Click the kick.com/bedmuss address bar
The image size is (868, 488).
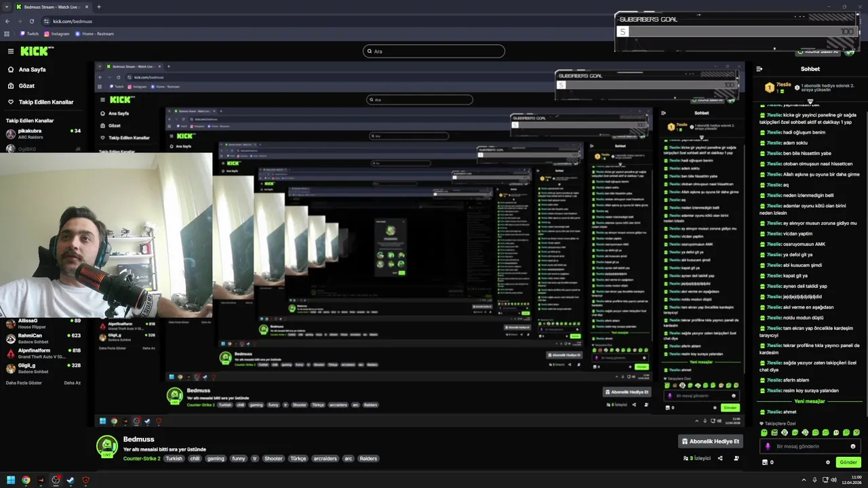coord(73,21)
